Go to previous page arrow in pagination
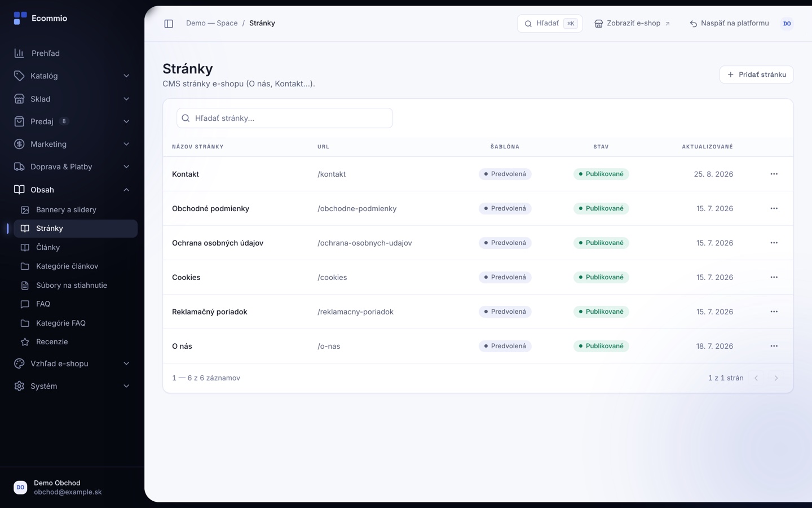812x508 pixels. [756, 378]
